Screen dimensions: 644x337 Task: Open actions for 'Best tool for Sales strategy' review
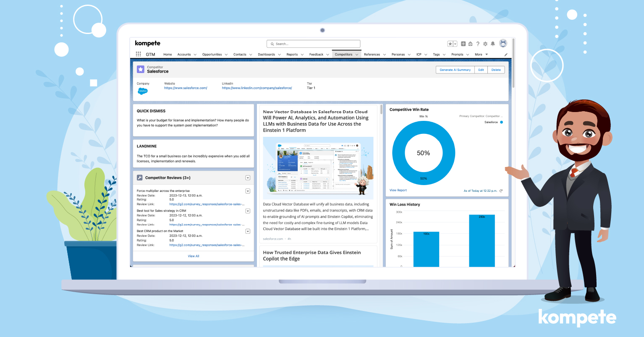pyautogui.click(x=248, y=211)
